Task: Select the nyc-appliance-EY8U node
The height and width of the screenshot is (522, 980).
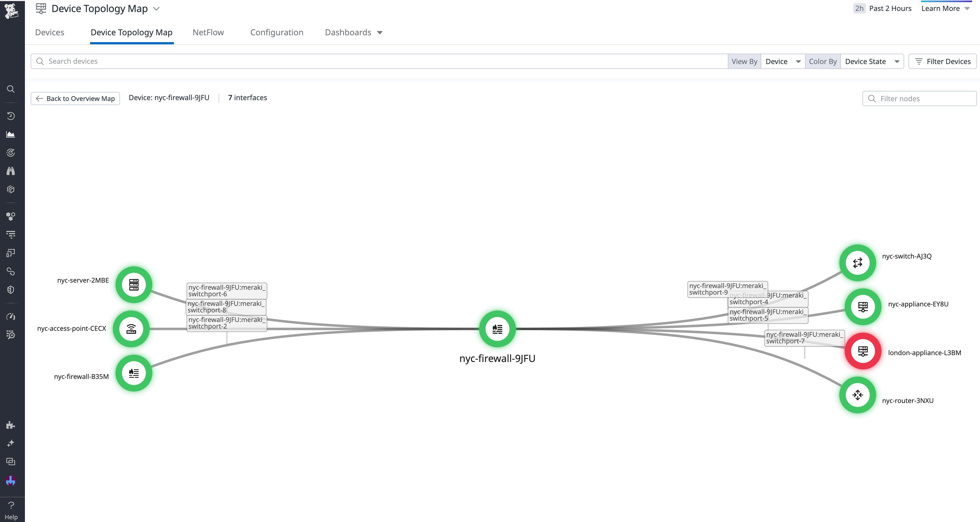Action: (x=863, y=307)
